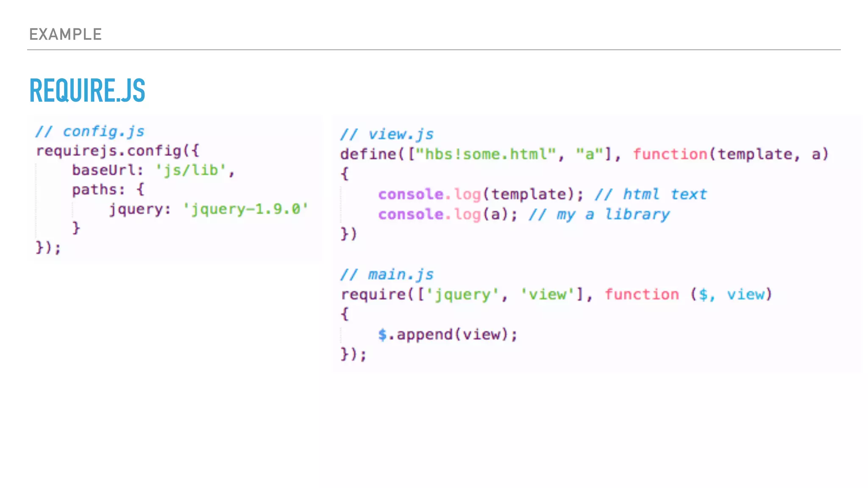Click the closing '});' of config.js
868x488 pixels.
coord(48,247)
